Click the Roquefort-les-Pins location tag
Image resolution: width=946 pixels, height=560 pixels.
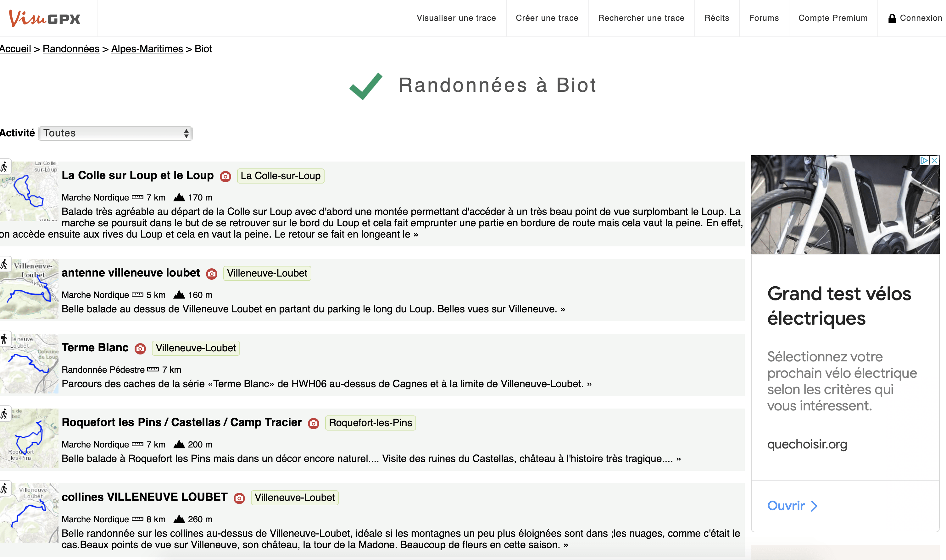click(370, 423)
